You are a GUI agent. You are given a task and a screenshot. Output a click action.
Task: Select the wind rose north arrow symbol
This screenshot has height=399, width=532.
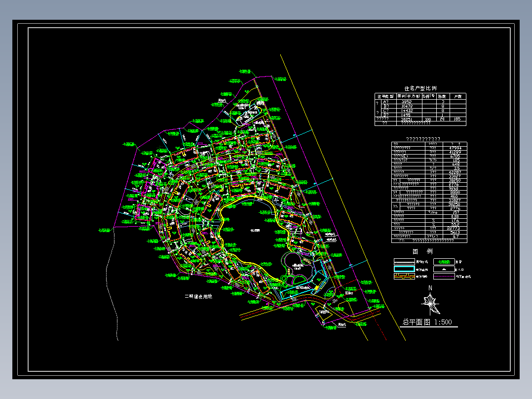(431, 303)
